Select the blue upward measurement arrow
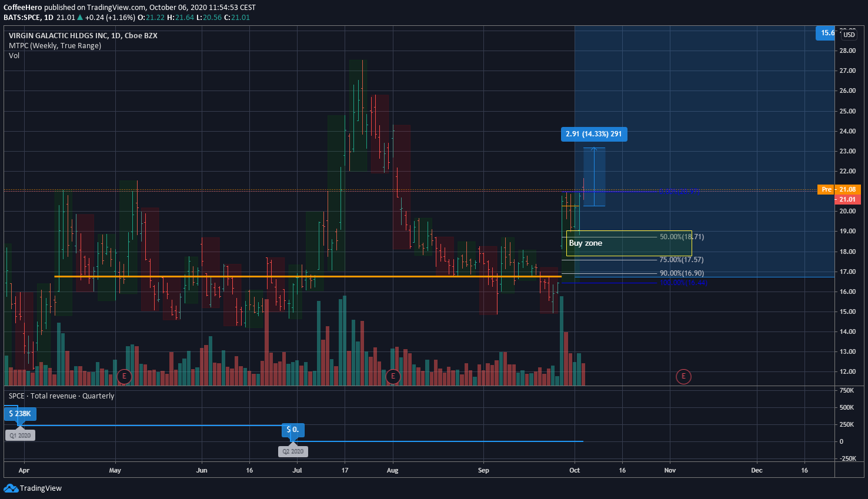The image size is (868, 499). pos(594,177)
